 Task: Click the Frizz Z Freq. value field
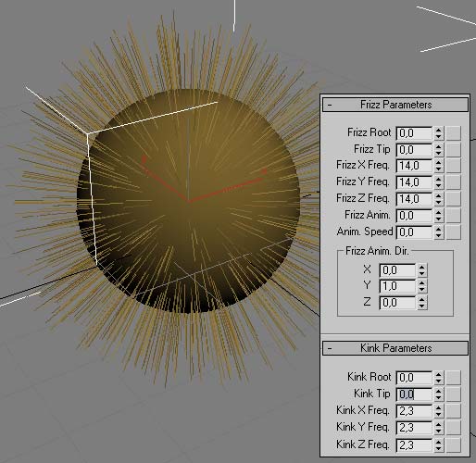click(x=414, y=199)
